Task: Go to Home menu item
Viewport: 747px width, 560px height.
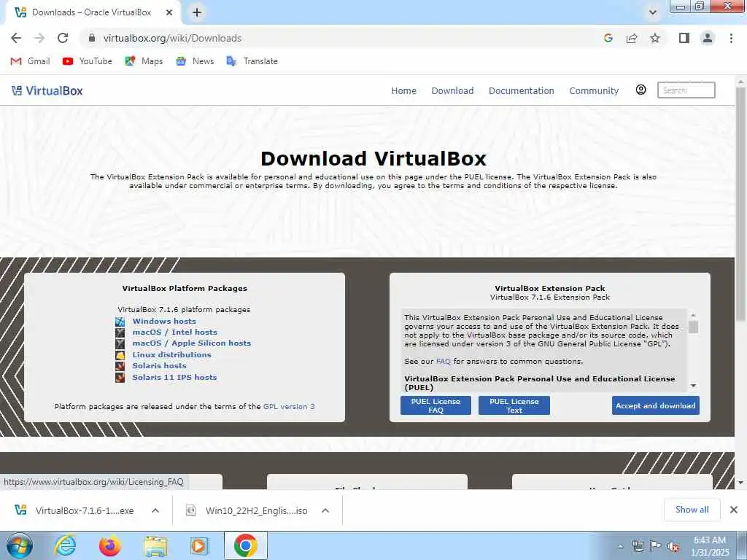Action: [x=404, y=90]
